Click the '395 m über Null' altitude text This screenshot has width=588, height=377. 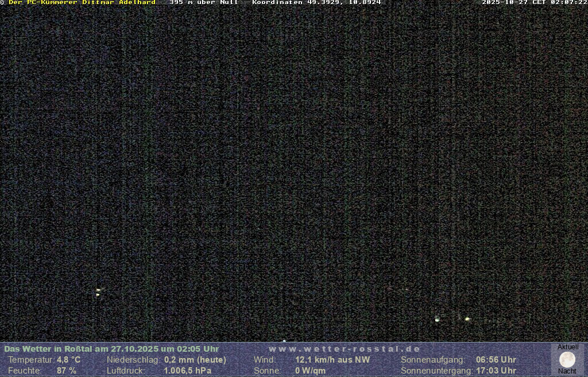click(x=204, y=3)
